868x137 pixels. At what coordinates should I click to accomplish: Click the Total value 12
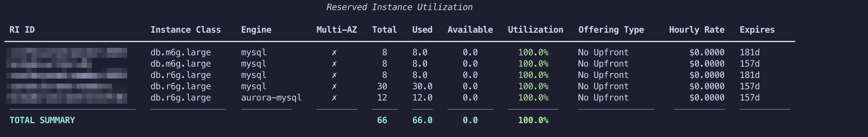(382, 98)
